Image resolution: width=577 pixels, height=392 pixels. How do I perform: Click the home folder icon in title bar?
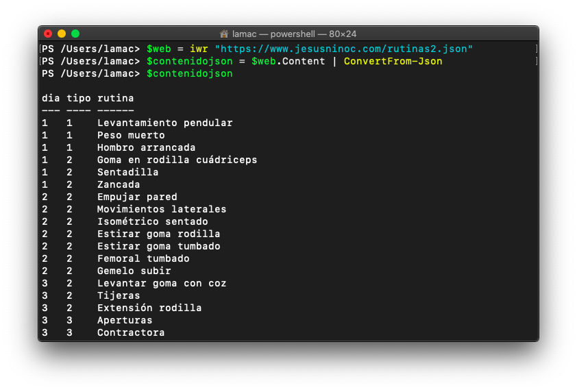(x=223, y=34)
